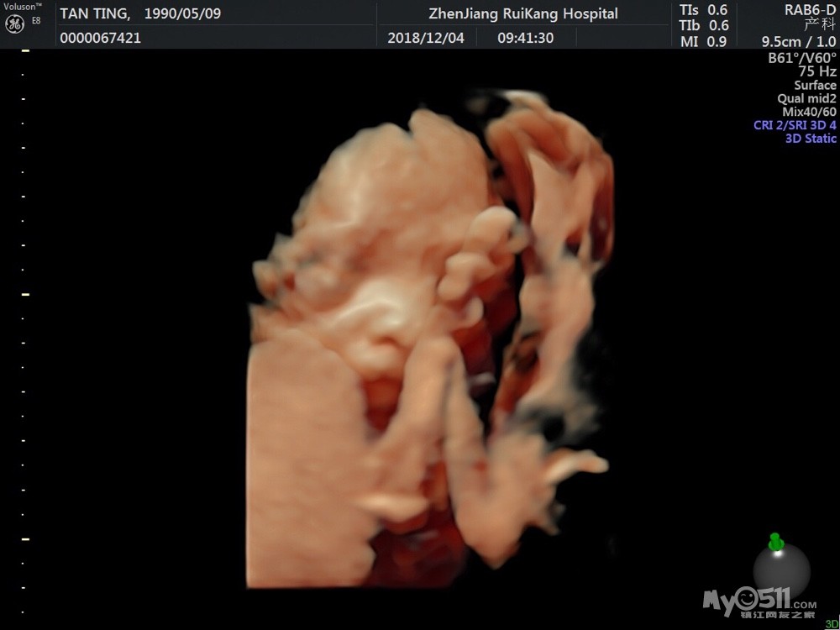Image resolution: width=840 pixels, height=630 pixels.
Task: Select the CRI 2/SRI 3D 4 setting
Action: click(x=795, y=125)
